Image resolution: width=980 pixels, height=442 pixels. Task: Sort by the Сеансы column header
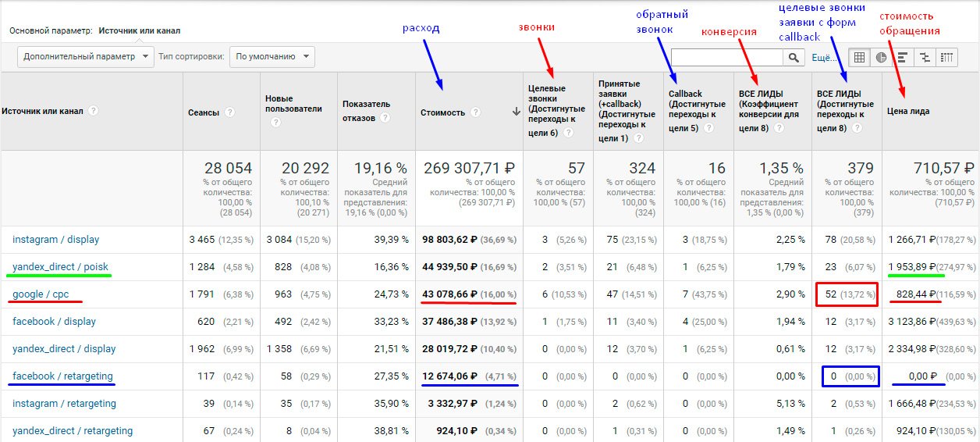[204, 112]
